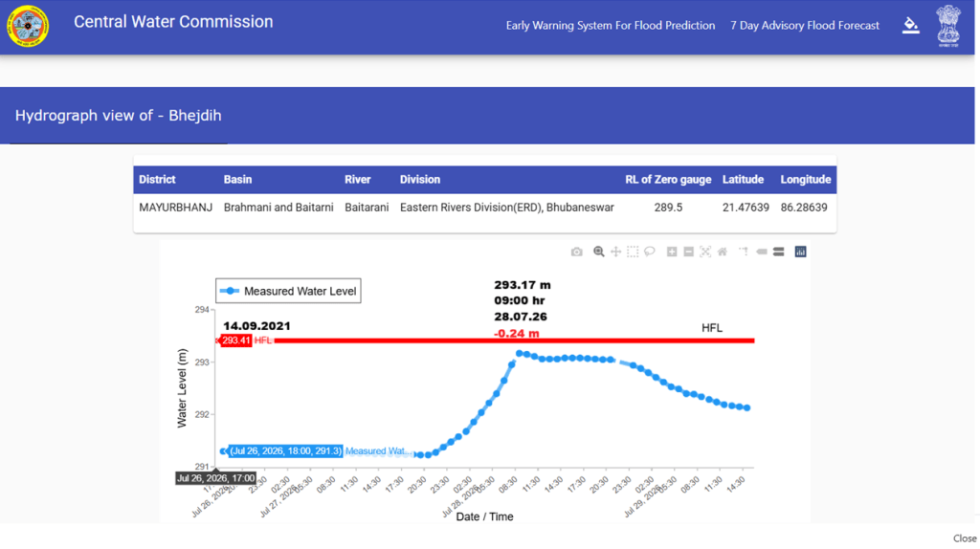Open Early Warning System For Flood Prediction
This screenshot has height=549, width=980.
(x=610, y=26)
